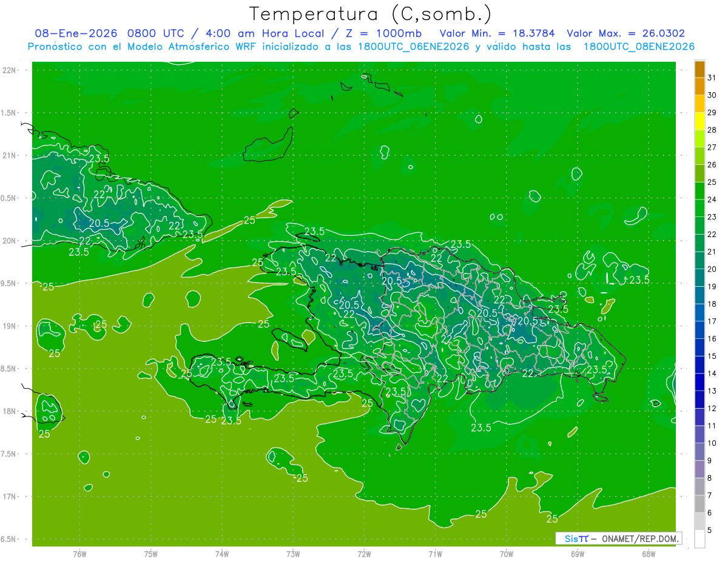Pick the orange swatch between 30 and 31
Screen dimensions: 728x562
tap(699, 86)
